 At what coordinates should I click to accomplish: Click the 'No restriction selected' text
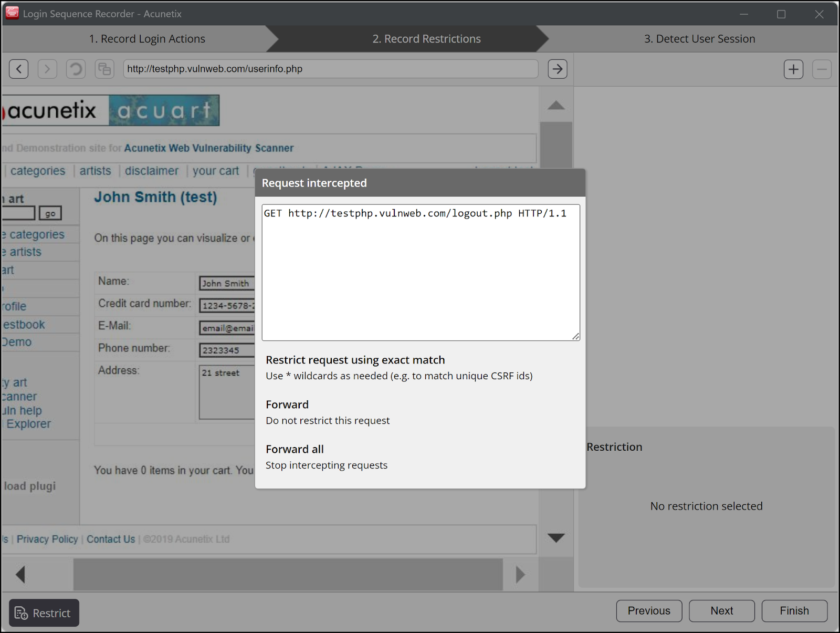point(706,506)
